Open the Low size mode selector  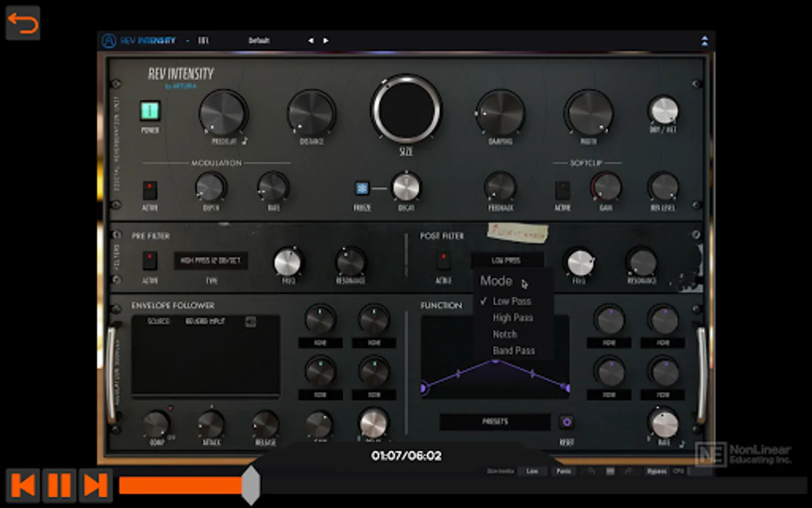(532, 471)
